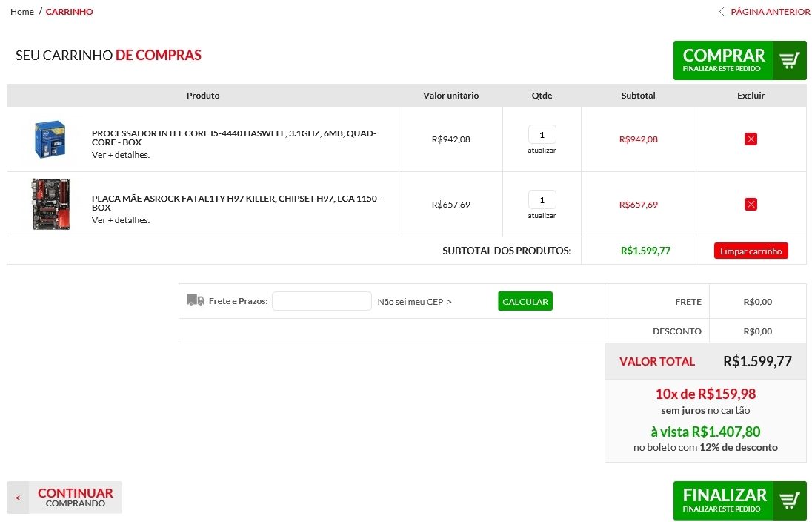Viewport: 812px width, 522px height.
Task: Click quantity field for the ASRock motherboard
Action: tap(542, 200)
